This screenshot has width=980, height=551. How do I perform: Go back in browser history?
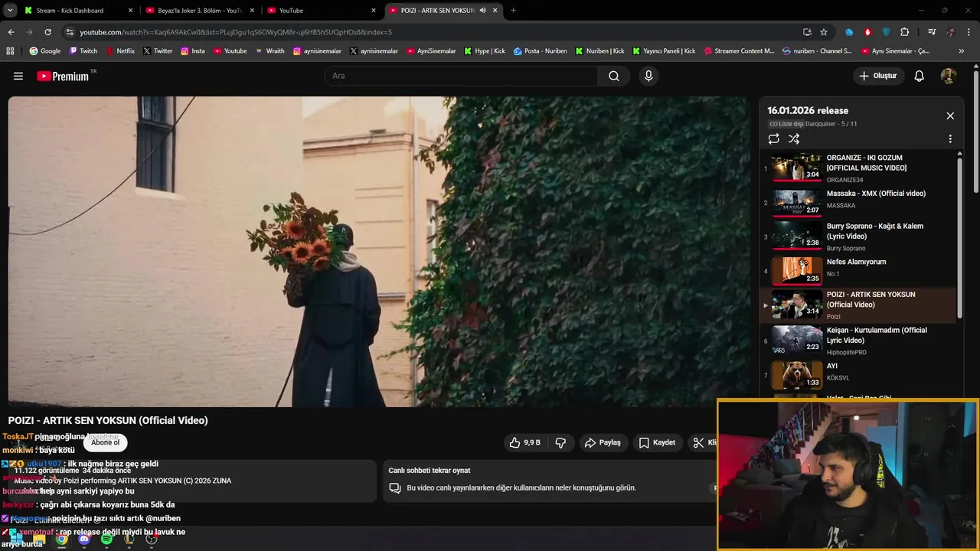[x=11, y=32]
